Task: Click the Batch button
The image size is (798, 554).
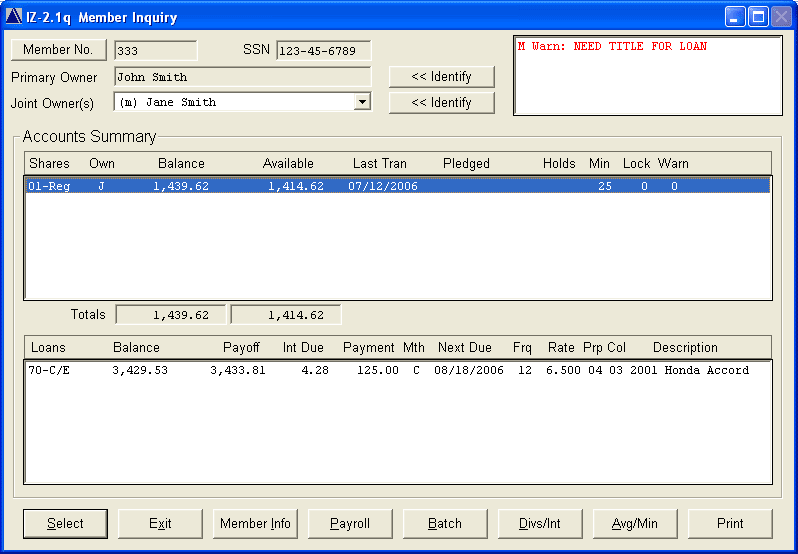Action: point(445,523)
